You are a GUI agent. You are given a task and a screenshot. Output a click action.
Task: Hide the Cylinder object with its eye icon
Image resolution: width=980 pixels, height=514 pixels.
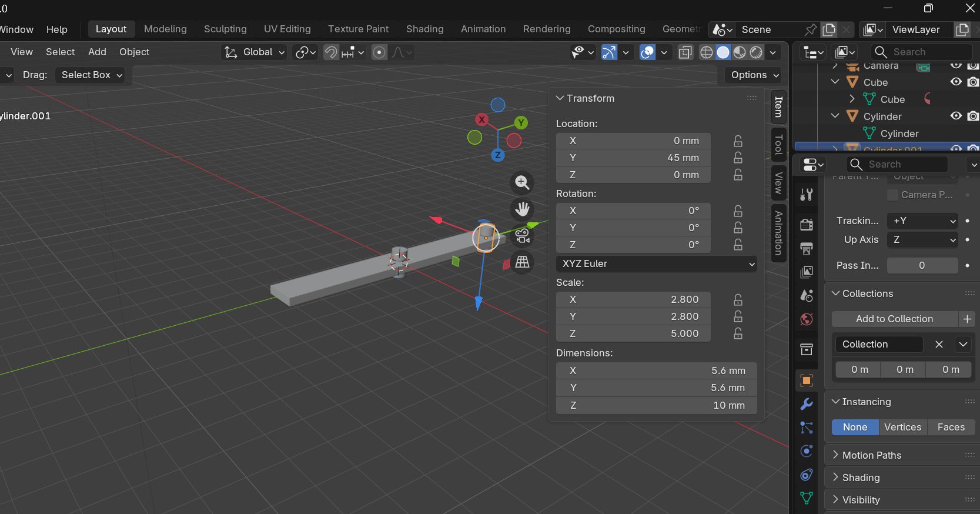pos(956,116)
